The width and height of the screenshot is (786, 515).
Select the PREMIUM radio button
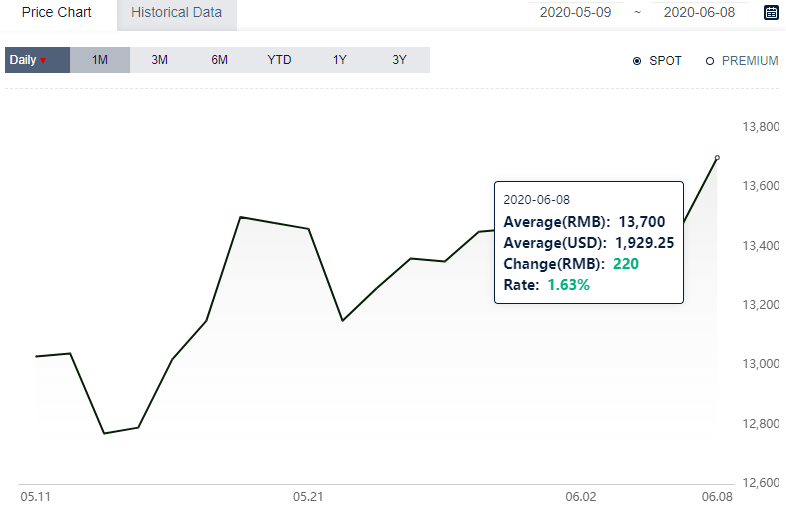(x=710, y=61)
